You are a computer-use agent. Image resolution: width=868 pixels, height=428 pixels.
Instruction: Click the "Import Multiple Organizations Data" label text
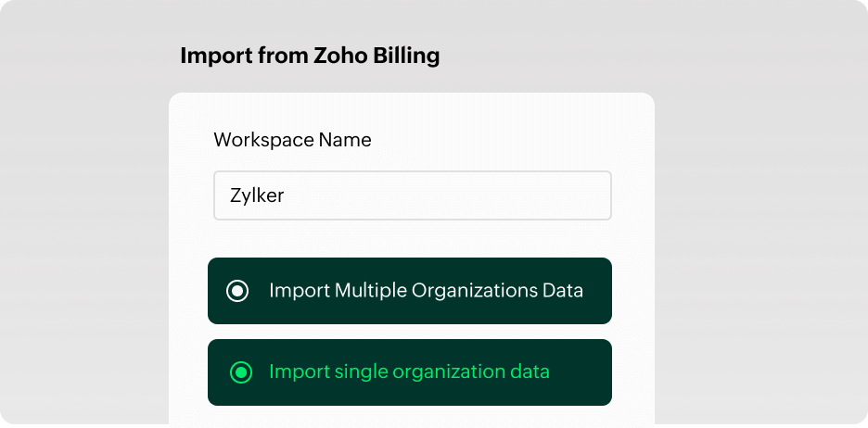[x=426, y=291]
